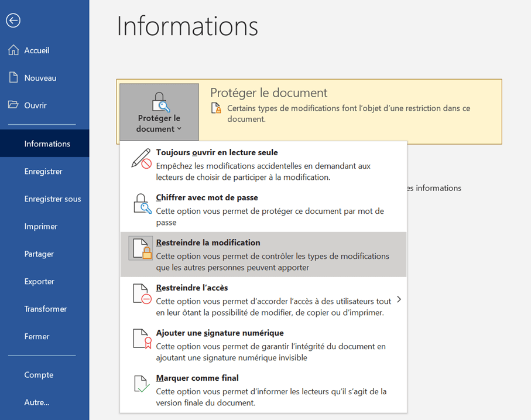
Task: Select Informations in the sidebar
Action: (44, 144)
